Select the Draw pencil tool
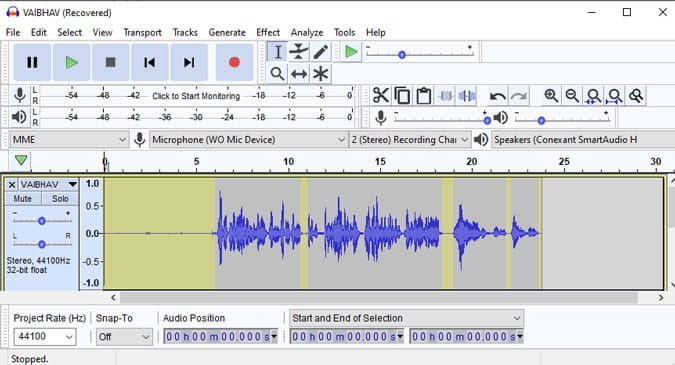675x365 pixels. click(x=320, y=52)
